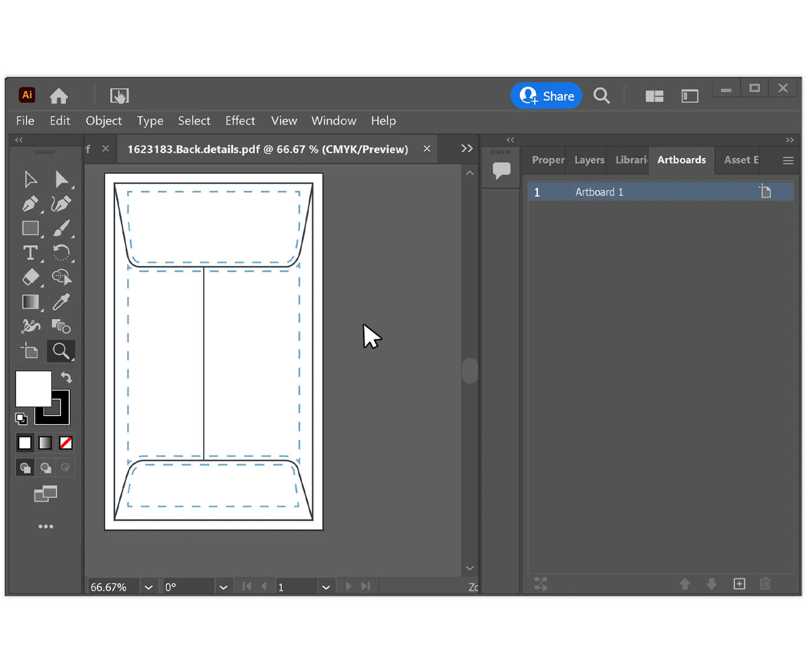The width and height of the screenshot is (807, 672).
Task: Click the Fill color swatch
Action: point(33,388)
